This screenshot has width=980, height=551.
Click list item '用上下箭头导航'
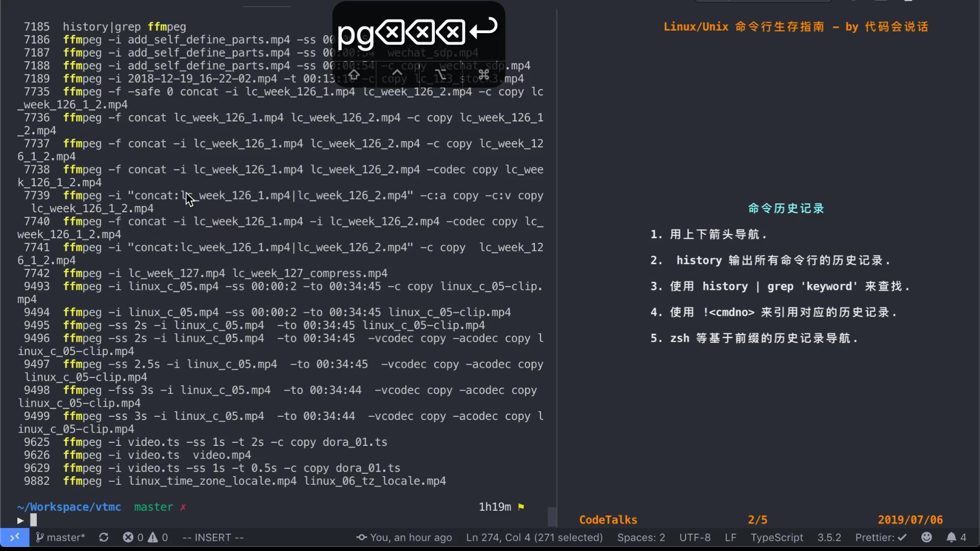click(x=708, y=234)
